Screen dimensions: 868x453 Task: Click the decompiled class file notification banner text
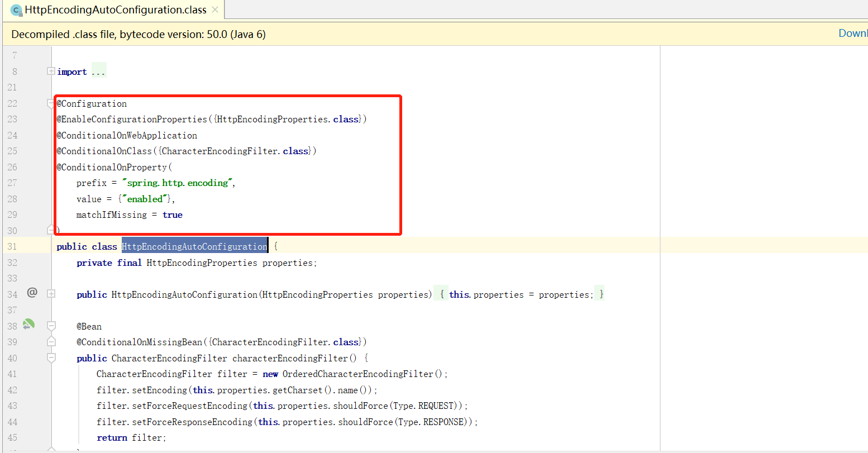pyautogui.click(x=139, y=34)
